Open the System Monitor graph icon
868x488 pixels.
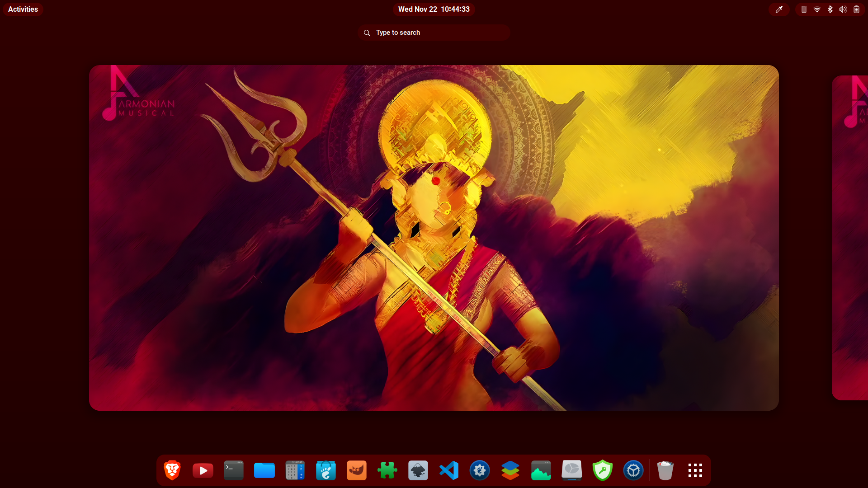pos(541,470)
